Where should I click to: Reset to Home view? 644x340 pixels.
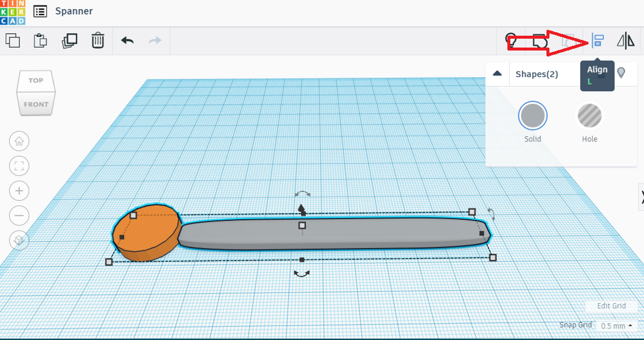[19, 141]
